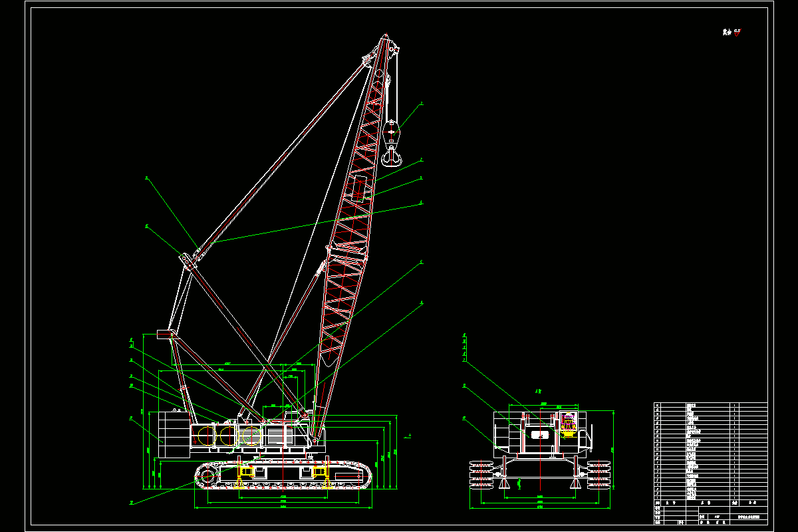Select the right crawler track in front view

coord(600,473)
